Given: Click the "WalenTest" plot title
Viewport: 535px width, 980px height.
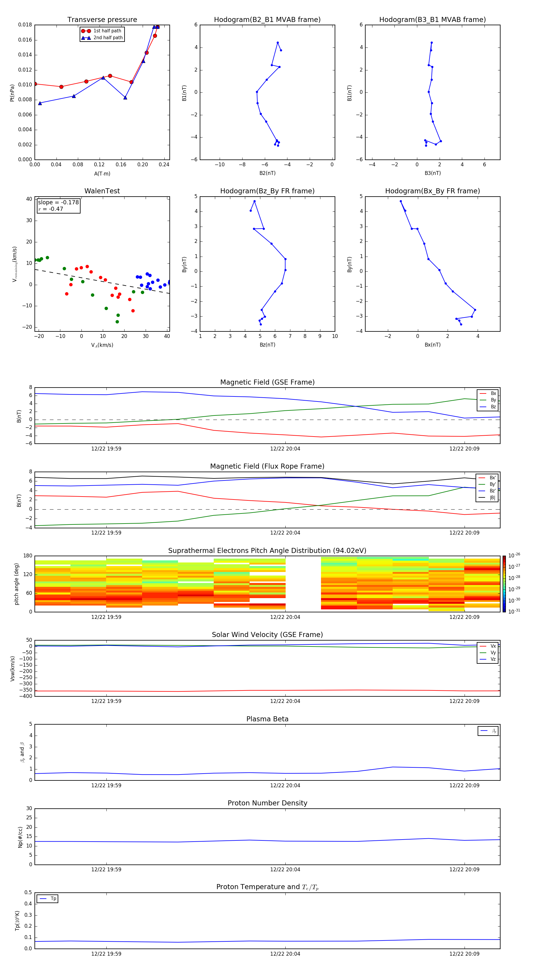Looking at the screenshot, I should click(x=102, y=191).
